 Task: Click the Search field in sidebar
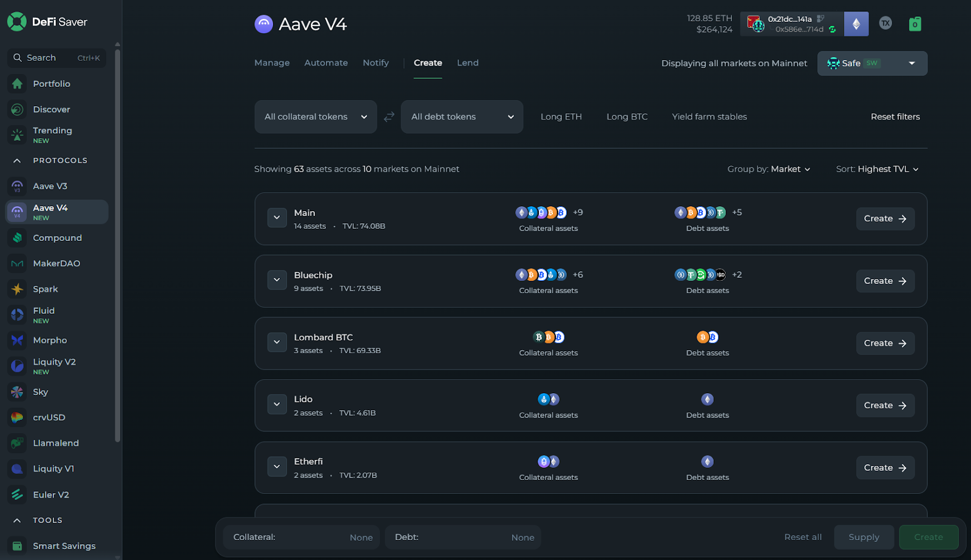(56, 58)
